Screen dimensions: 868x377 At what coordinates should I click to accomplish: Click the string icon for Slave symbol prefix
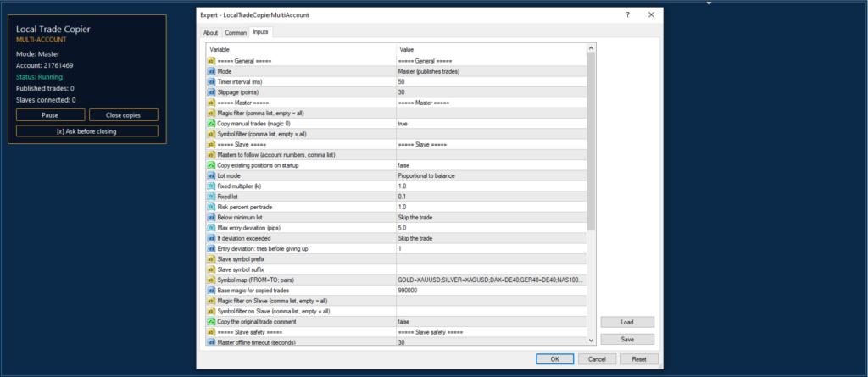[211, 259]
